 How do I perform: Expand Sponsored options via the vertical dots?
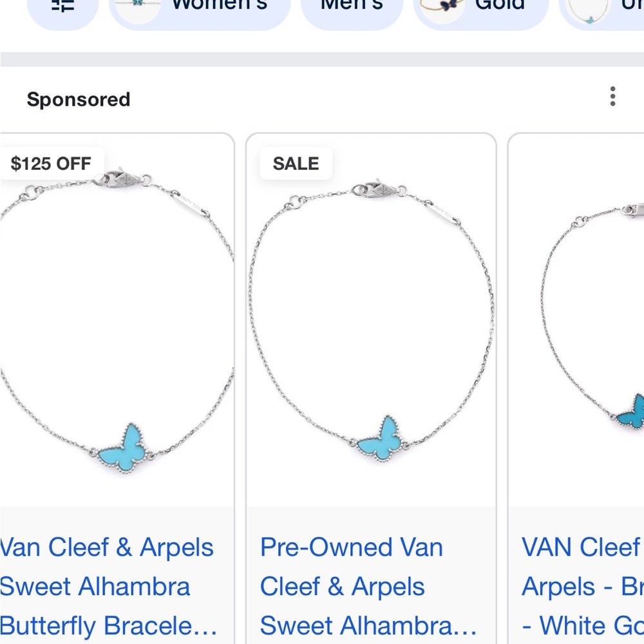tap(612, 97)
